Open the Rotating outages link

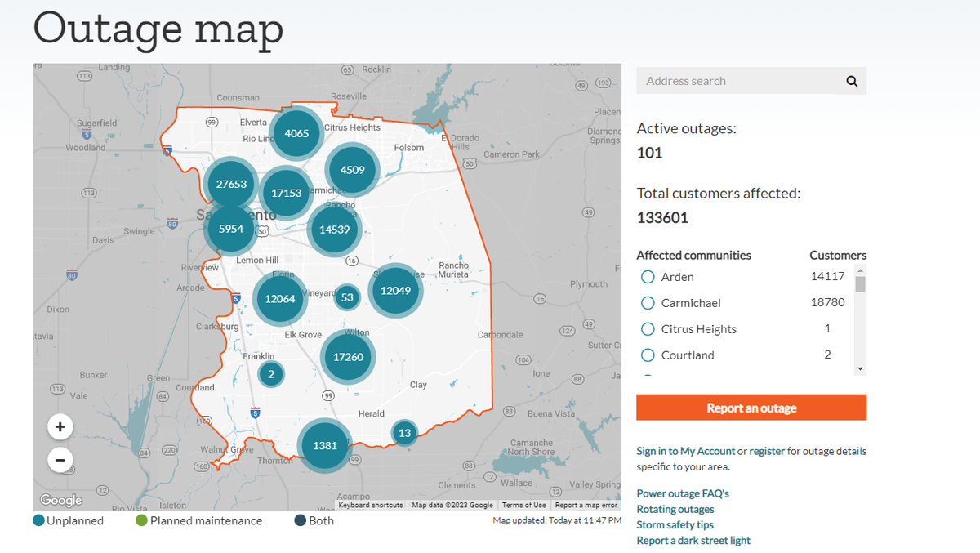click(675, 509)
